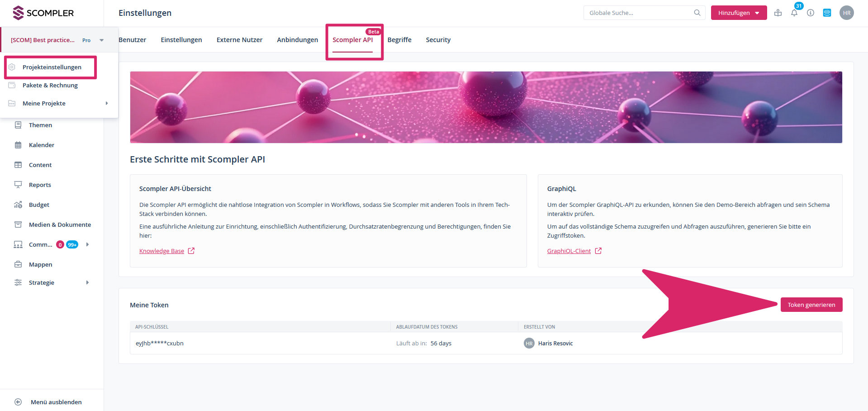
Task: Expand the Meine Projekte submenu
Action: tap(107, 104)
